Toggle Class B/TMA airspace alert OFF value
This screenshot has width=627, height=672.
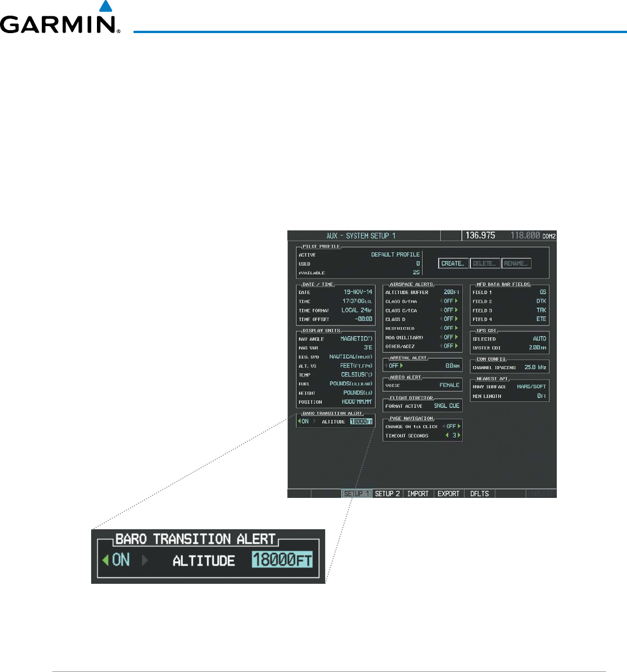click(448, 301)
